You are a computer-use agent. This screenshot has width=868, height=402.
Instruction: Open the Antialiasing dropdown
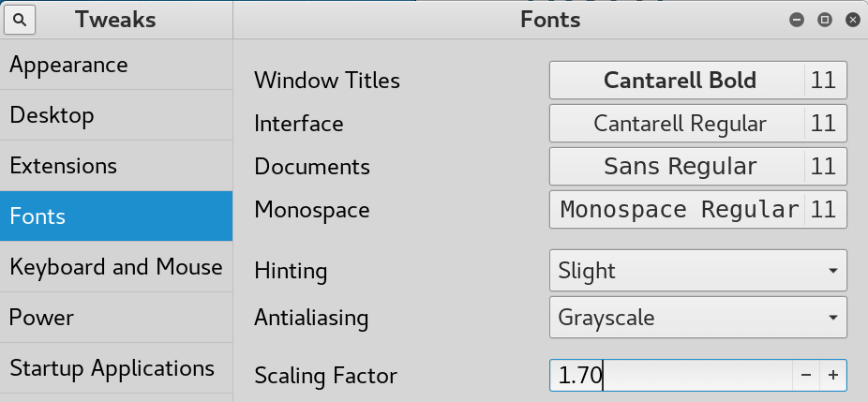click(x=697, y=318)
